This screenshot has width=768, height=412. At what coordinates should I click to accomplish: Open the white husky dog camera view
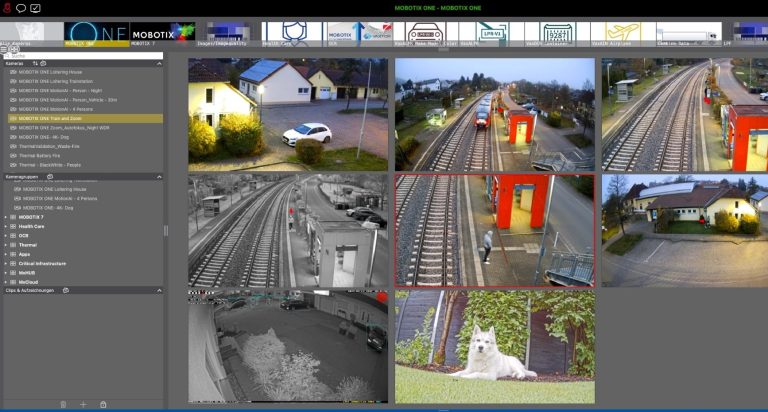(x=495, y=347)
